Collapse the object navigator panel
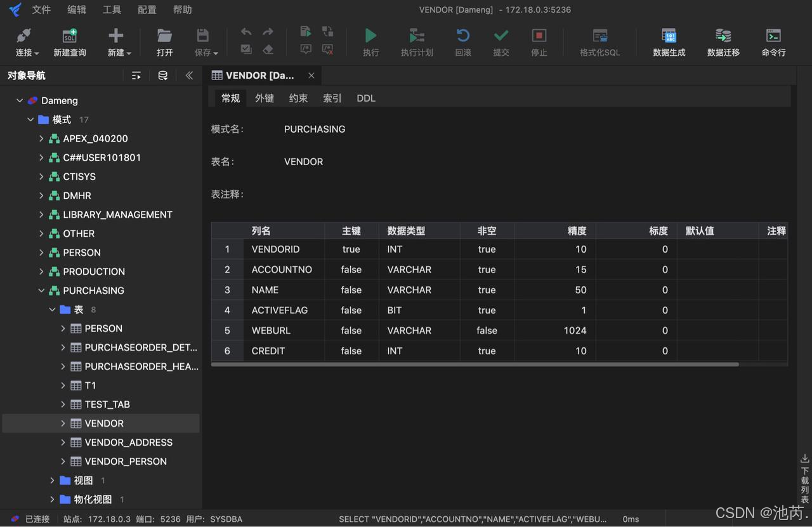 click(188, 75)
